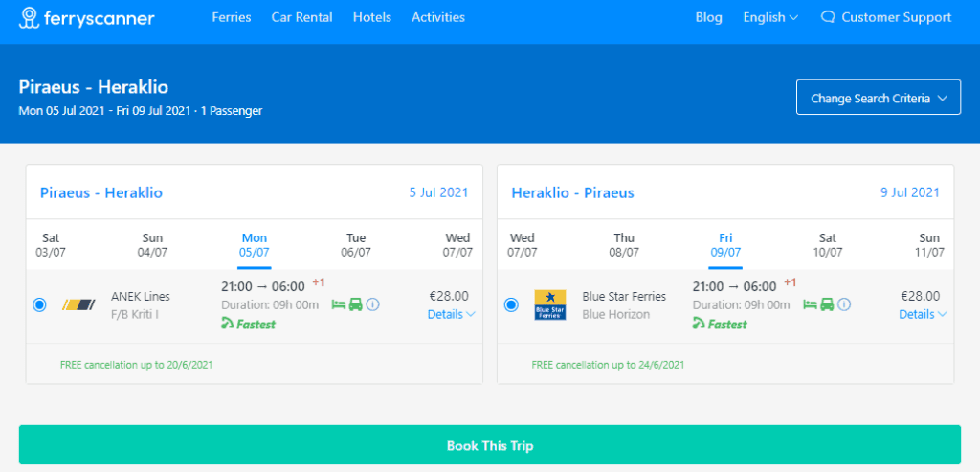Open the English language dropdown

click(x=770, y=17)
